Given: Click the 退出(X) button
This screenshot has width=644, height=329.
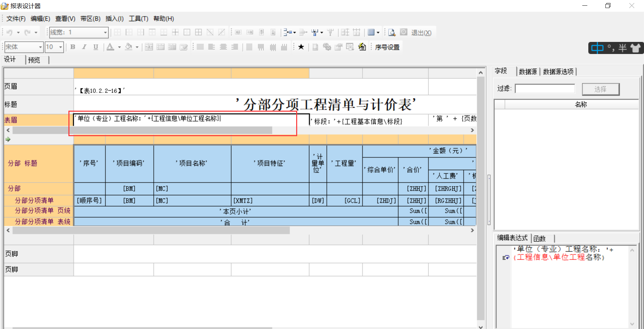Looking at the screenshot, I should 421,33.
